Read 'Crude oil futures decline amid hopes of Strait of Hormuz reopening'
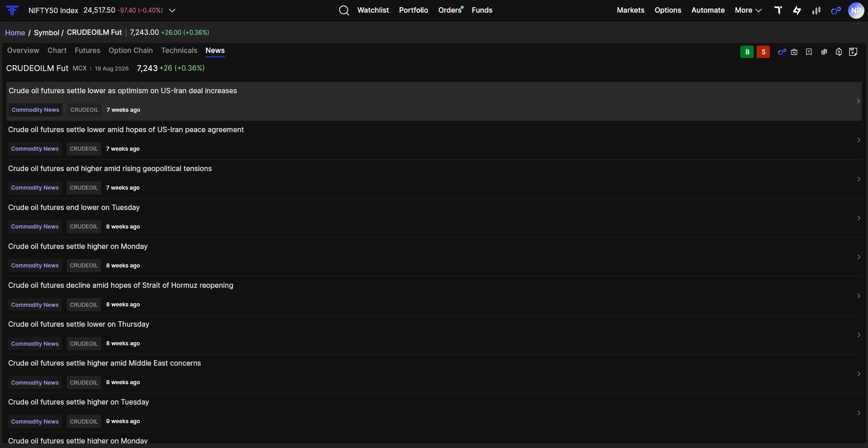This screenshot has width=868, height=448. [x=121, y=286]
